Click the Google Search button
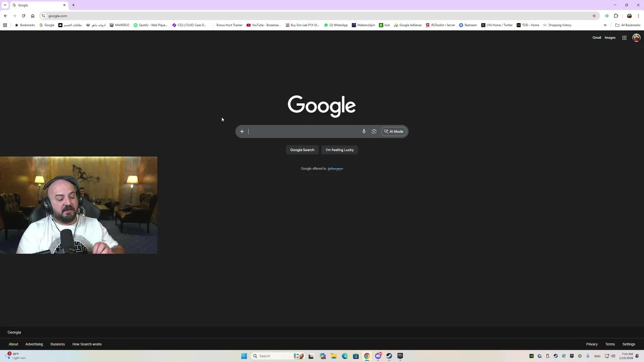The height and width of the screenshot is (362, 644). click(x=302, y=150)
